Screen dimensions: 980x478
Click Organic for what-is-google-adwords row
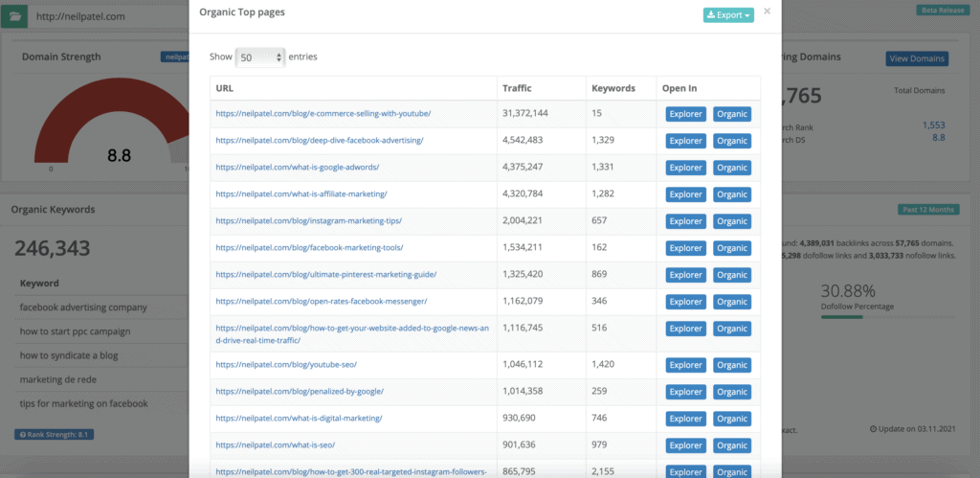click(x=732, y=168)
